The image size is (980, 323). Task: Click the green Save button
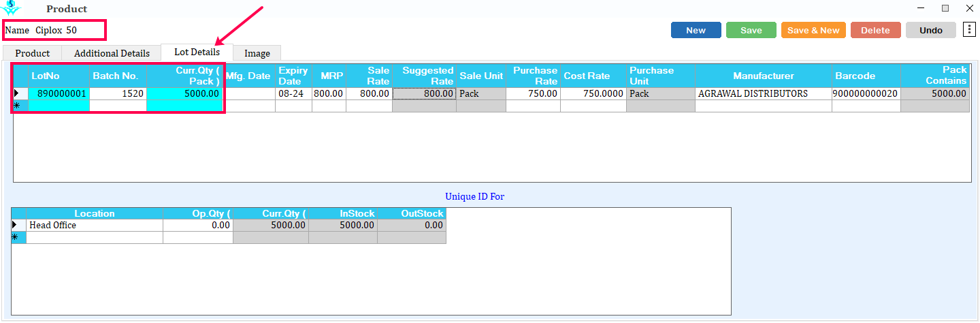coord(751,30)
